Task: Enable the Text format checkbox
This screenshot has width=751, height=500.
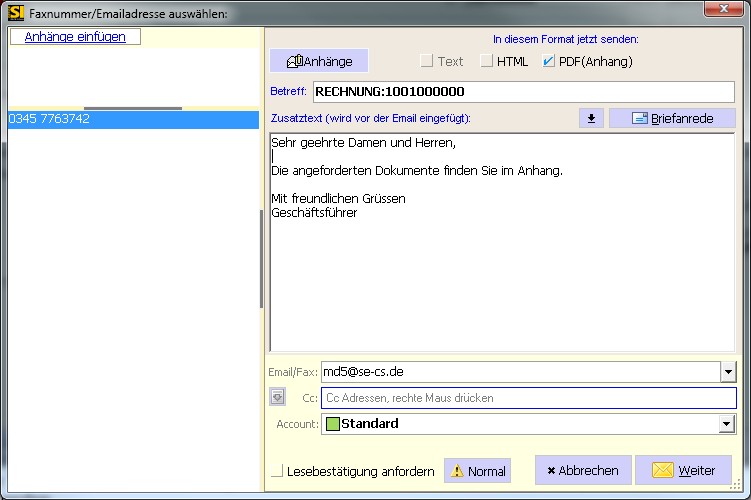Action: 426,61
